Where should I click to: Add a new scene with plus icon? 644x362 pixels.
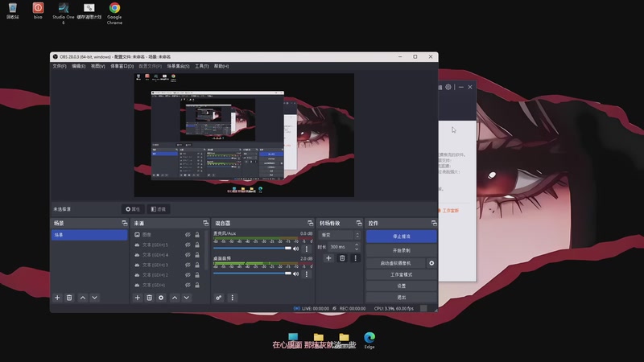(x=57, y=298)
